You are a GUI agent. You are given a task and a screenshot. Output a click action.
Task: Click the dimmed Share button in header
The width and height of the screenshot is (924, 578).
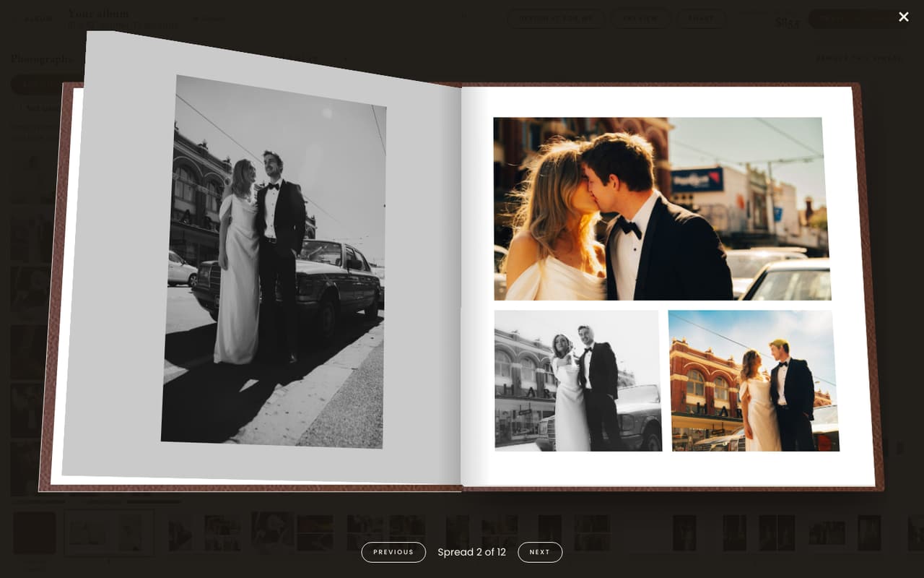702,19
